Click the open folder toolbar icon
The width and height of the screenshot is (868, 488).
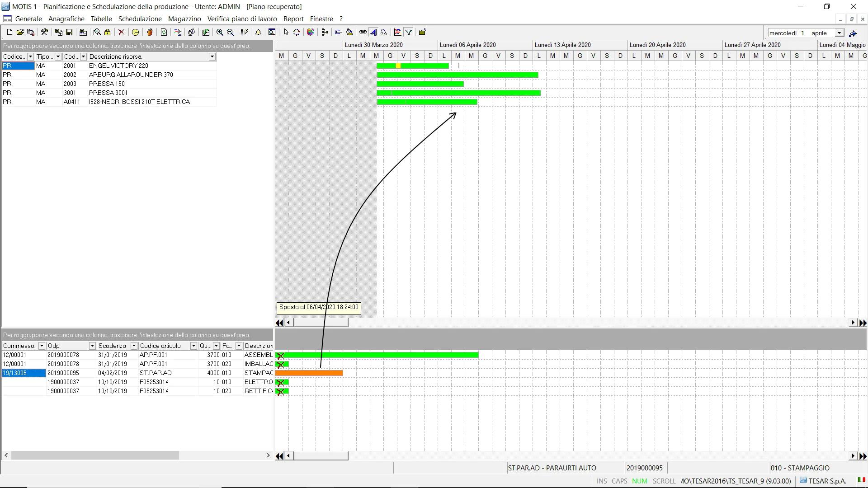pos(20,32)
